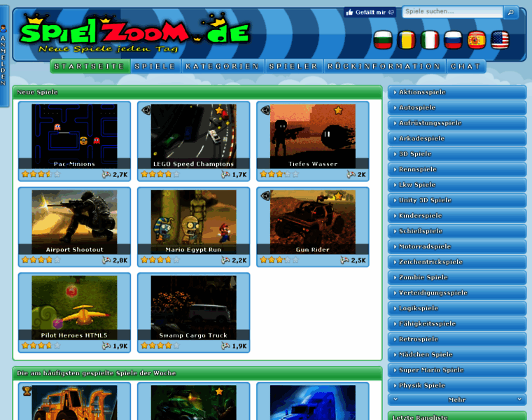The width and height of the screenshot is (532, 420).
Task: Open the Gun Rider game thumbnail
Action: tap(313, 222)
